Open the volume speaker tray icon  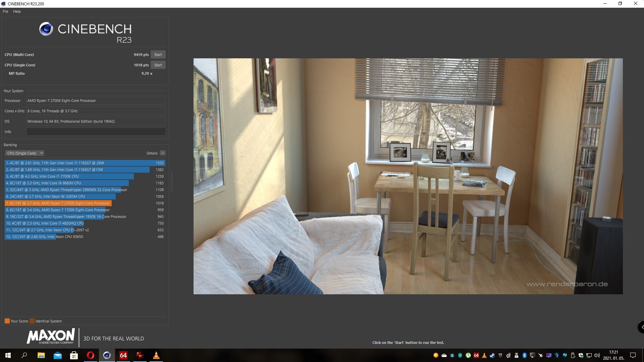(597, 355)
